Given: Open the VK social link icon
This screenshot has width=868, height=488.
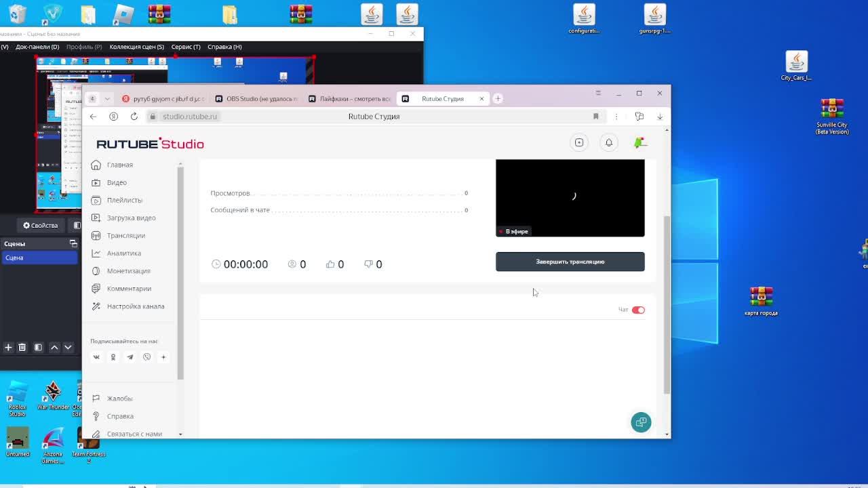Looking at the screenshot, I should point(96,357).
